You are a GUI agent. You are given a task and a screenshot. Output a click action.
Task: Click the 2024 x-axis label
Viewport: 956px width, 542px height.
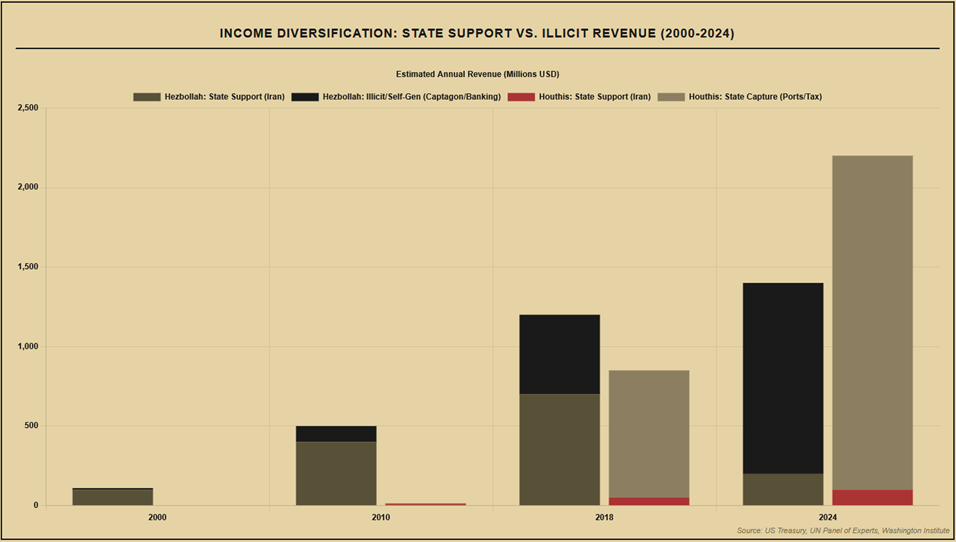click(x=827, y=518)
